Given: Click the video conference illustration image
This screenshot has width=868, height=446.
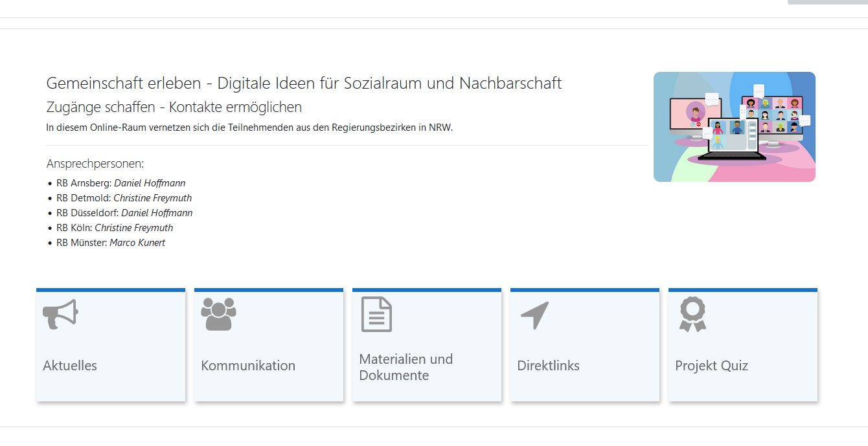Looking at the screenshot, I should tap(734, 127).
